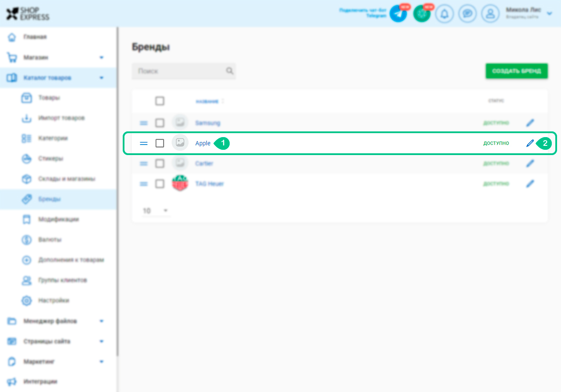
Task: Grab the drag handle of the TAG Heuer row
Action: coord(144,184)
